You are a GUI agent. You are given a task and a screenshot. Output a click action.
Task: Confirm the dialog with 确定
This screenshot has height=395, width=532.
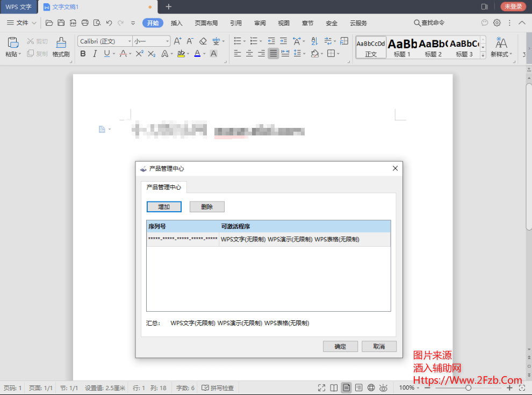[x=340, y=347]
